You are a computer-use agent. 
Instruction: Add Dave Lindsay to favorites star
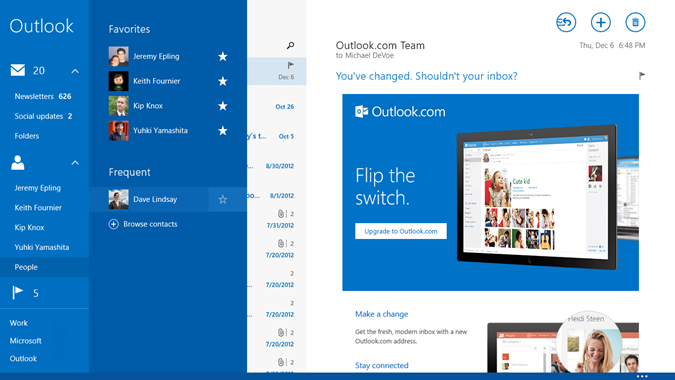coord(223,199)
